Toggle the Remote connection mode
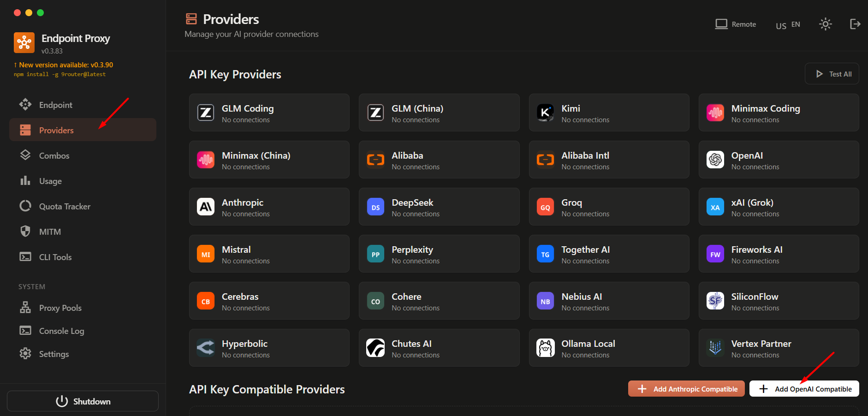The image size is (868, 416). click(x=736, y=24)
